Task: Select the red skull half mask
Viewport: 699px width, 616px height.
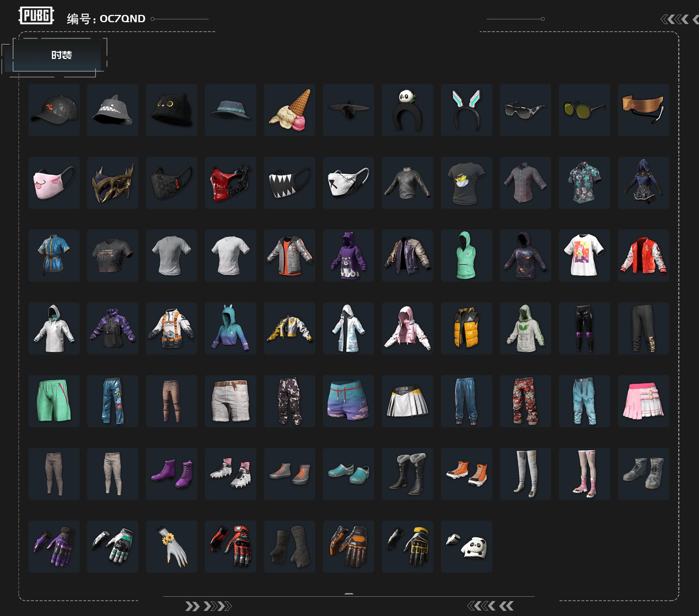Action: pos(230,183)
